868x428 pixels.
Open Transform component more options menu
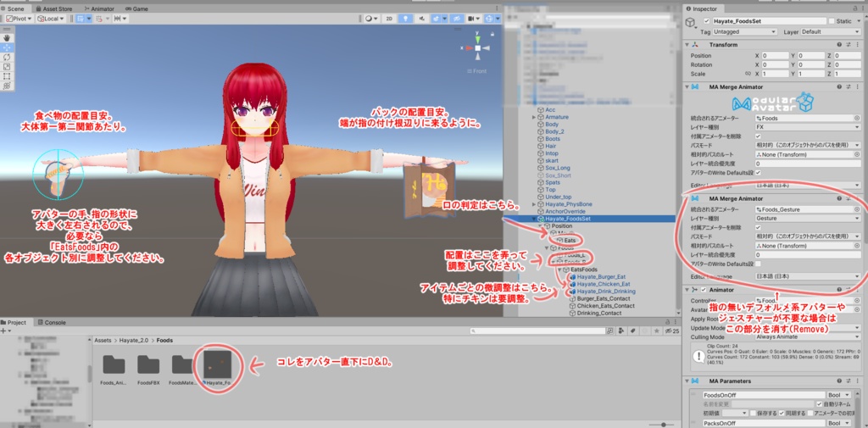point(857,44)
